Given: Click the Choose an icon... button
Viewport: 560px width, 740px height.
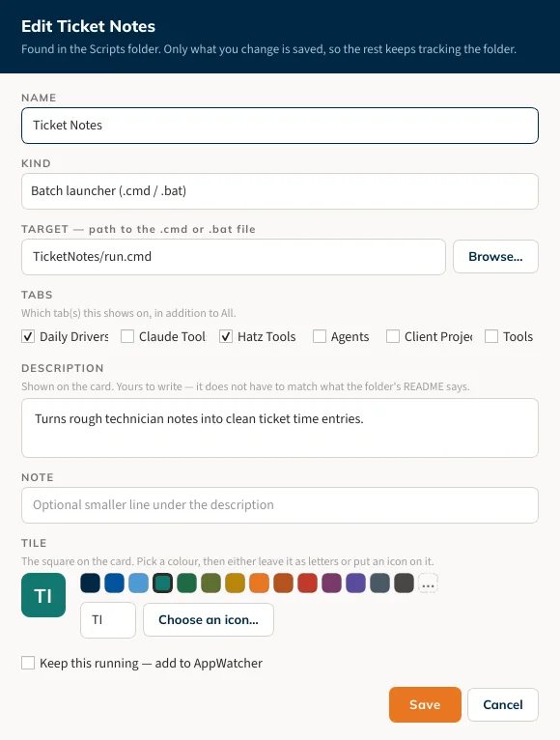Looking at the screenshot, I should [x=209, y=619].
